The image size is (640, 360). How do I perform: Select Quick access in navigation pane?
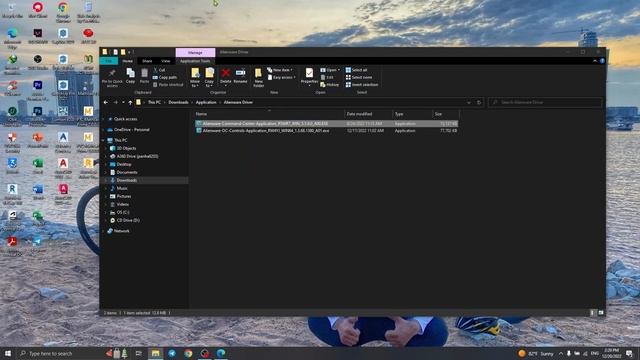click(125, 119)
